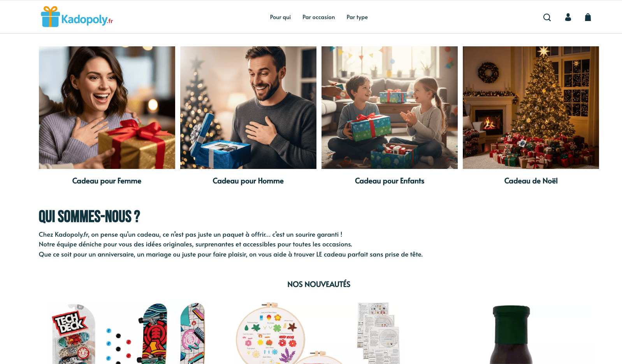Click the Christmas tree fireplace image
The width and height of the screenshot is (622, 364).
click(531, 107)
